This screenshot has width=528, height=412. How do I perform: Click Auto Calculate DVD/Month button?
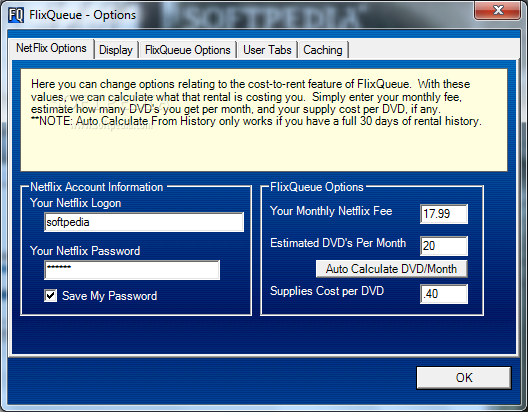[x=392, y=269]
